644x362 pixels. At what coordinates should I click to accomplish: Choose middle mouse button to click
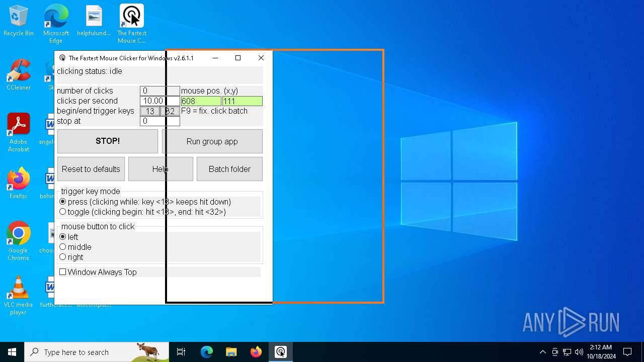pos(63,247)
